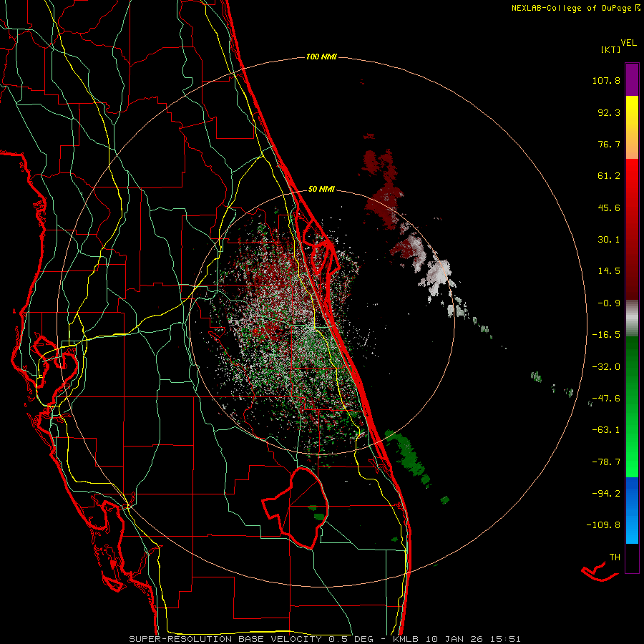The width and height of the screenshot is (644, 644).
Task: Pick the purple top segment of velocity bar
Action: pos(632,79)
